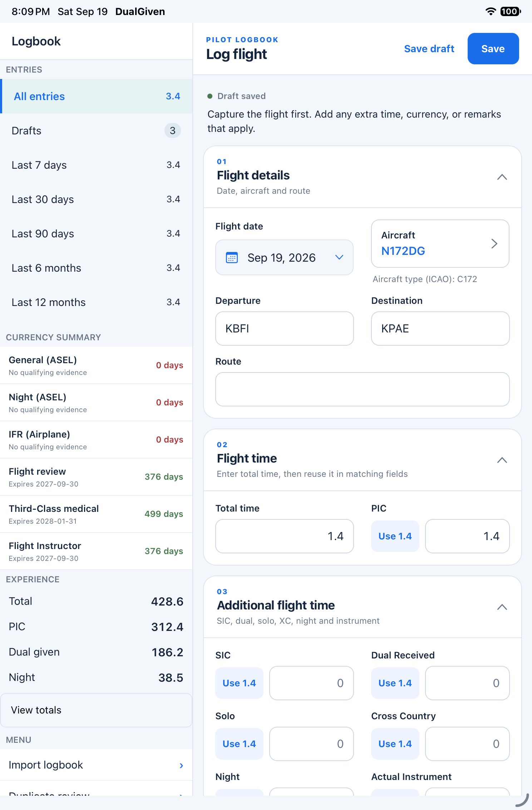Show Last 7 days entries
Viewport: 532px width, 810px height.
click(x=96, y=165)
